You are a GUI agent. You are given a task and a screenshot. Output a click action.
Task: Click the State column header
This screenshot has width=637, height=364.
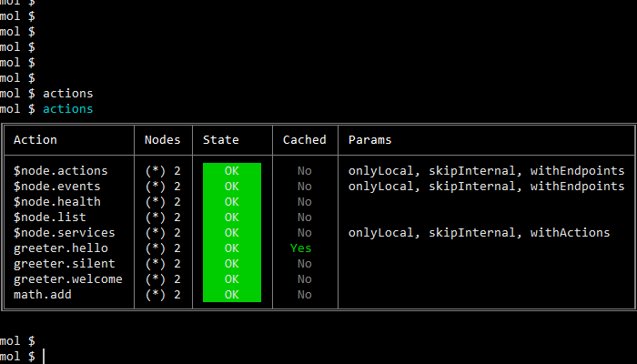point(220,139)
